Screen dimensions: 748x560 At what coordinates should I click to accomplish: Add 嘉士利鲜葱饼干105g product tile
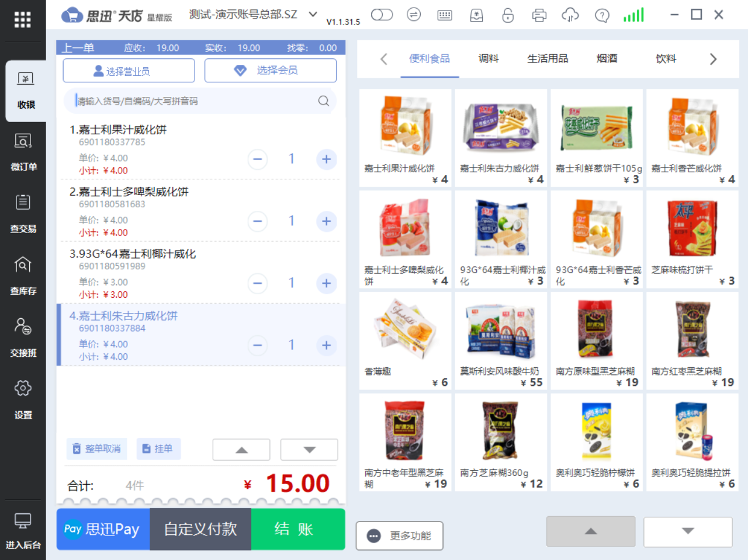click(597, 138)
